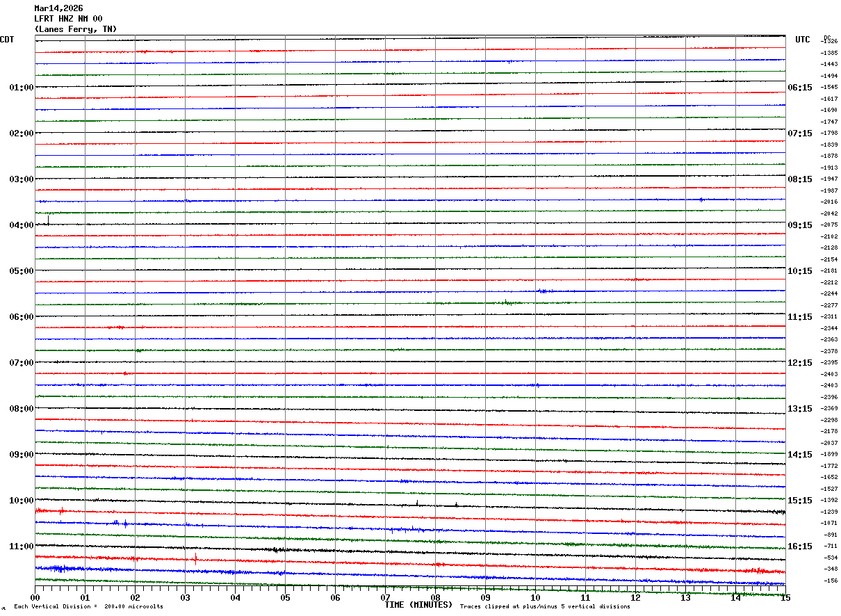This screenshot has width=841, height=616.
Task: Click minute tick label '09' on bottom axis
Action: click(x=485, y=598)
